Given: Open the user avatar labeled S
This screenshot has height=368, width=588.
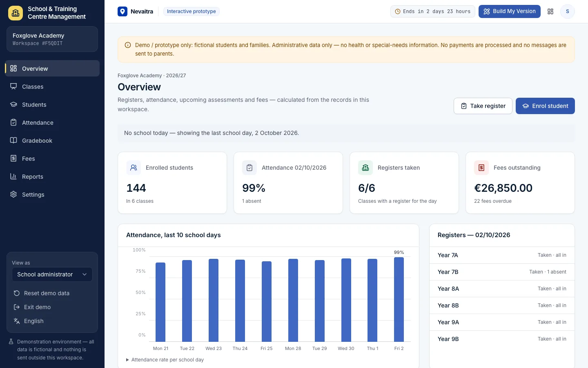Looking at the screenshot, I should pyautogui.click(x=567, y=11).
